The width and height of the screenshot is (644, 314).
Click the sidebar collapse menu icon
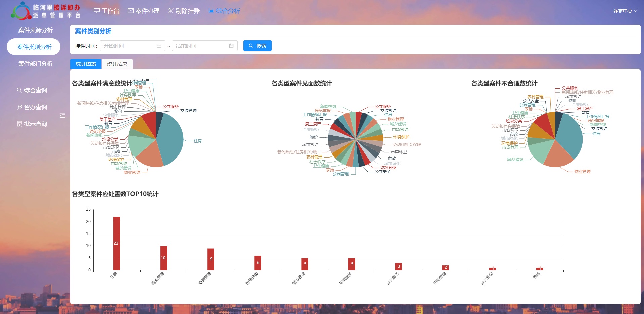coord(63,115)
